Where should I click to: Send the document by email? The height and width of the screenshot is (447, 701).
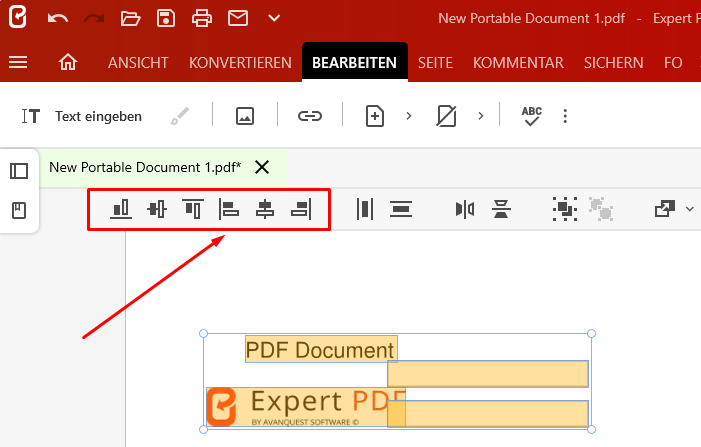point(238,18)
